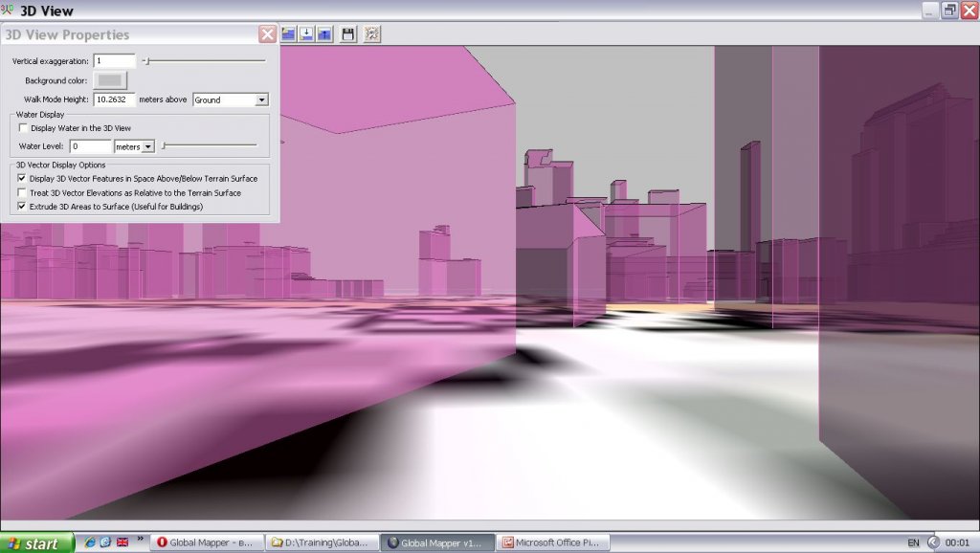Click the Vertical exaggeration slider track
This screenshot has width=980, height=553.
[205, 61]
